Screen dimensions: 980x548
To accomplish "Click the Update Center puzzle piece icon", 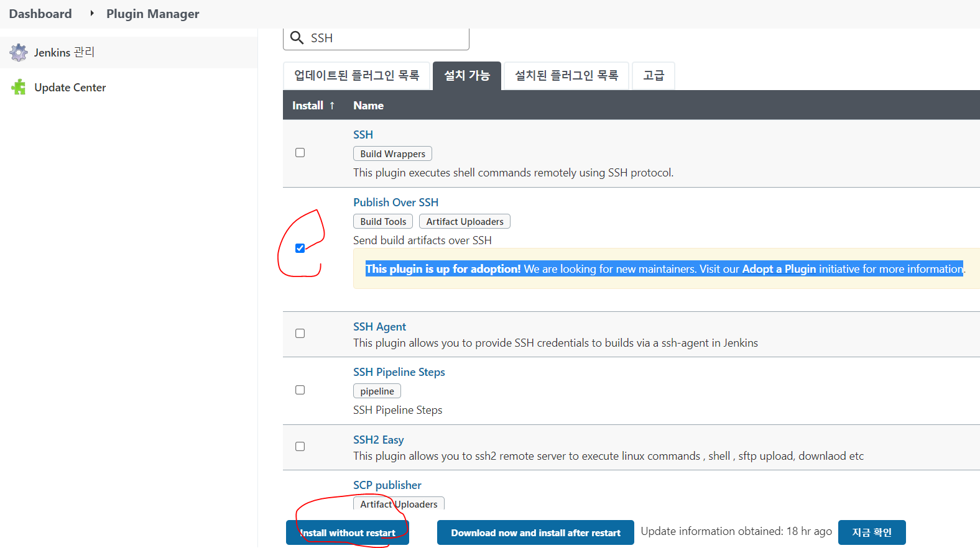I will pos(19,88).
